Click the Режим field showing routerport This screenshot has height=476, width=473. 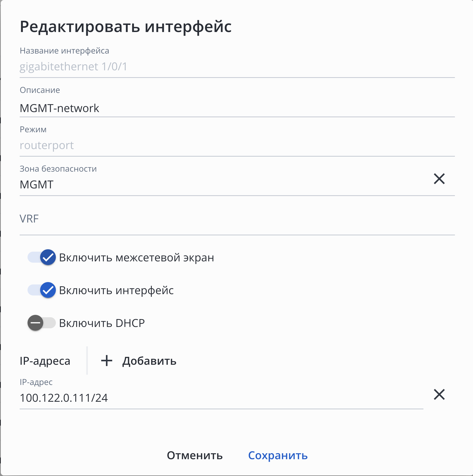(236, 145)
